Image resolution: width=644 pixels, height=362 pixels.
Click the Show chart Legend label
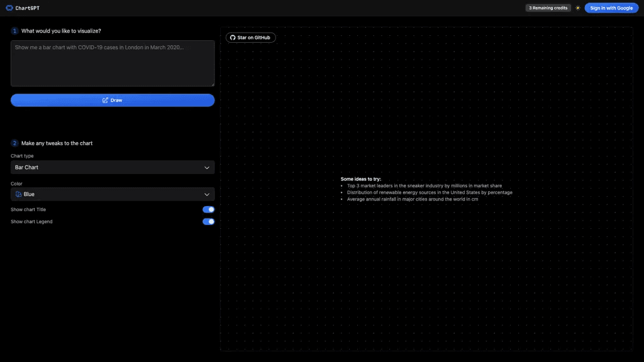31,222
